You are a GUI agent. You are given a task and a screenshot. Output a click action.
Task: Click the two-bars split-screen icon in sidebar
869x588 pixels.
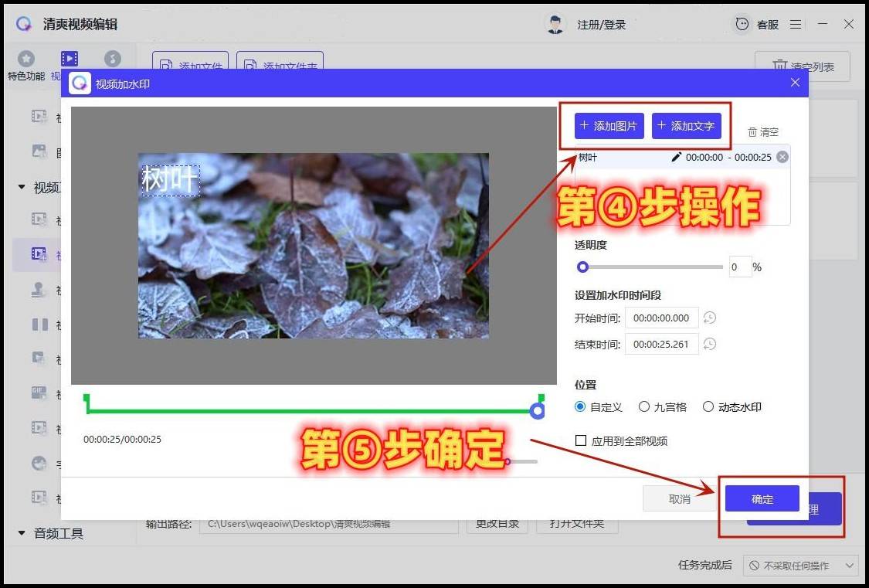39,324
